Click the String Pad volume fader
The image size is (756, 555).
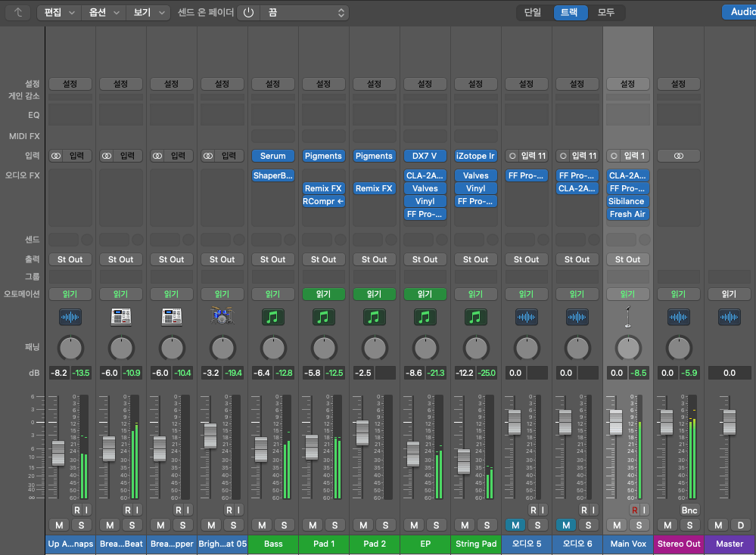[x=463, y=460]
